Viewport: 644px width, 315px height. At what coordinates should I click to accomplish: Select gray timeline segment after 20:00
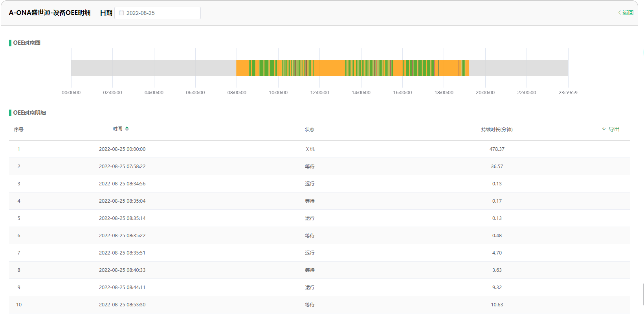(x=519, y=68)
